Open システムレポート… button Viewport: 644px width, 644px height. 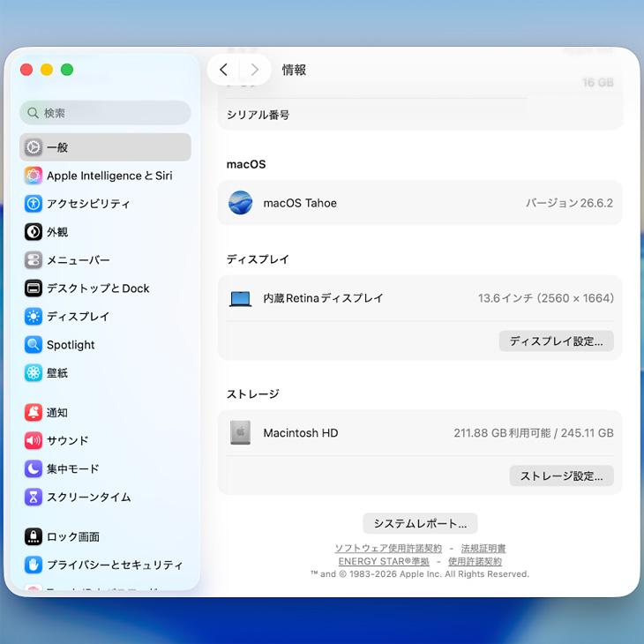pyautogui.click(x=420, y=523)
